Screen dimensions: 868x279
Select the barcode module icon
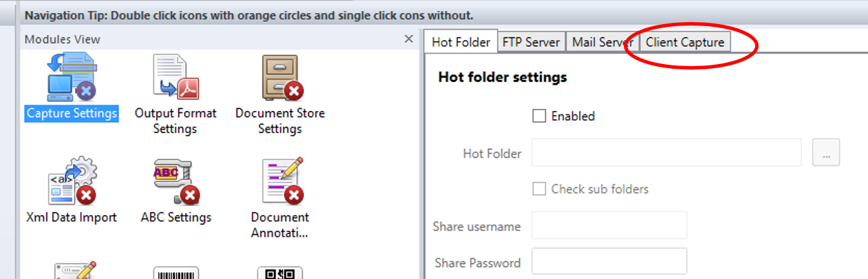point(175,272)
